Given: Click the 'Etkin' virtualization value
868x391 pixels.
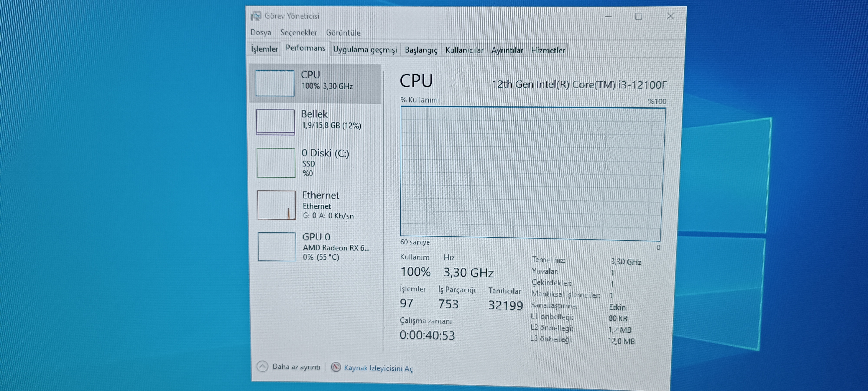Looking at the screenshot, I should click(617, 307).
